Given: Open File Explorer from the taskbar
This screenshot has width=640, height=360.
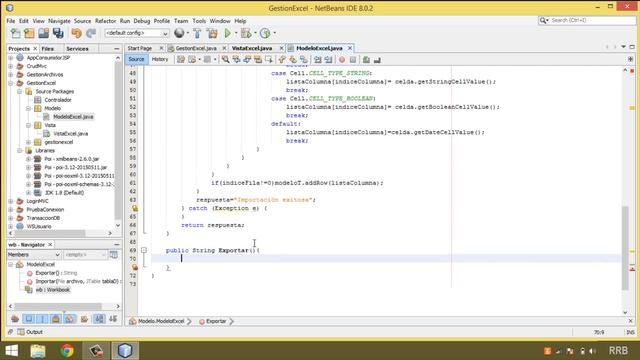Looking at the screenshot, I should point(38,351).
